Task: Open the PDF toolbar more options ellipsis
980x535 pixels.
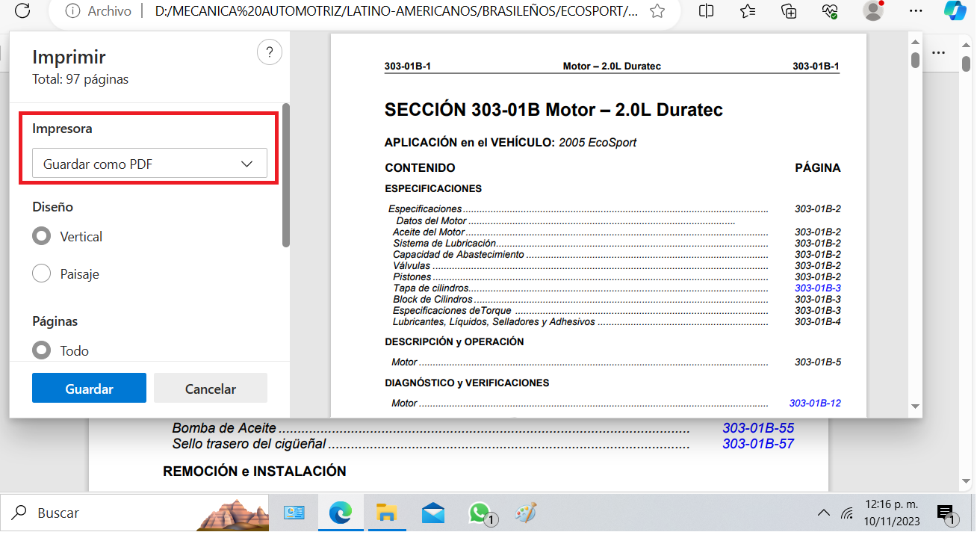Action: [x=938, y=52]
